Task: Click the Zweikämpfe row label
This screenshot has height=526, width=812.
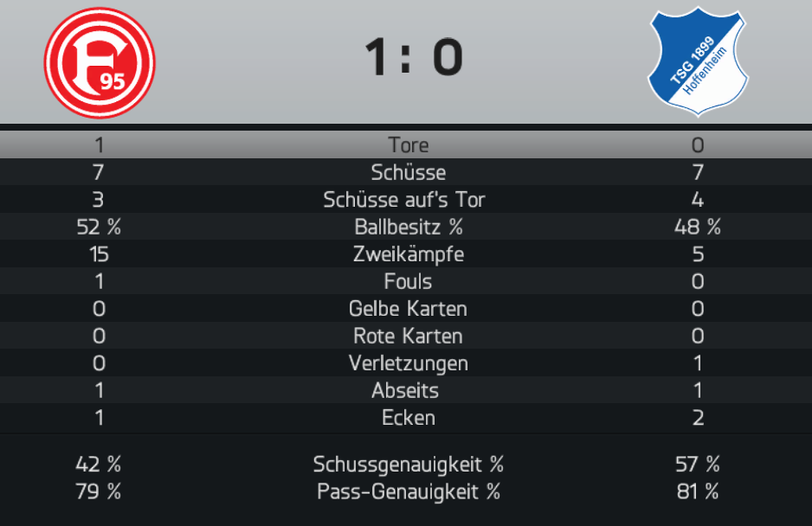Action: coord(408,254)
